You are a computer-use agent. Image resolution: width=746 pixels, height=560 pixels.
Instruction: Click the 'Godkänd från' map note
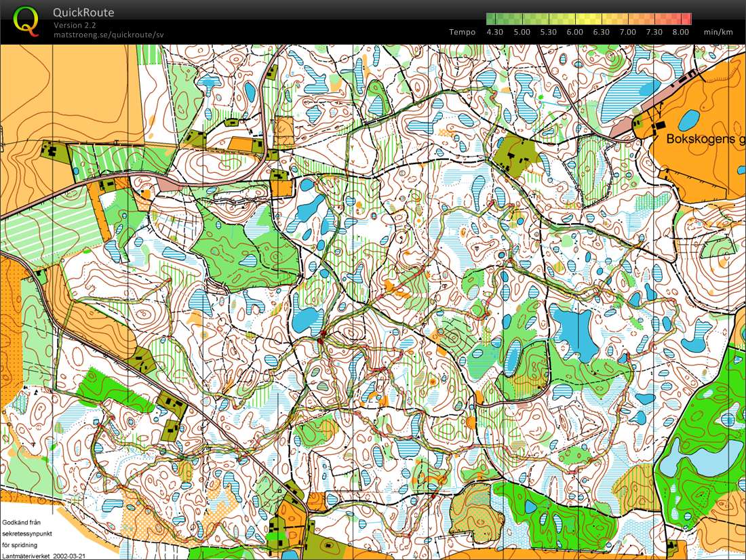[21, 523]
